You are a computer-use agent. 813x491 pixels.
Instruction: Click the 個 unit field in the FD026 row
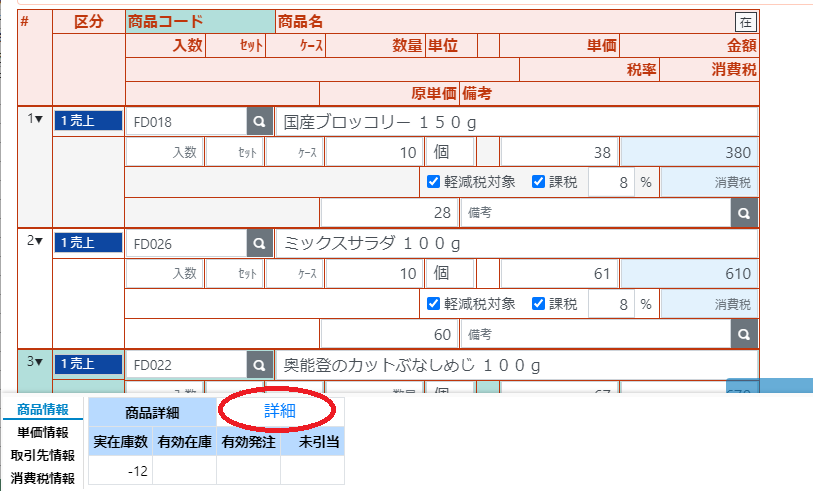(x=450, y=273)
